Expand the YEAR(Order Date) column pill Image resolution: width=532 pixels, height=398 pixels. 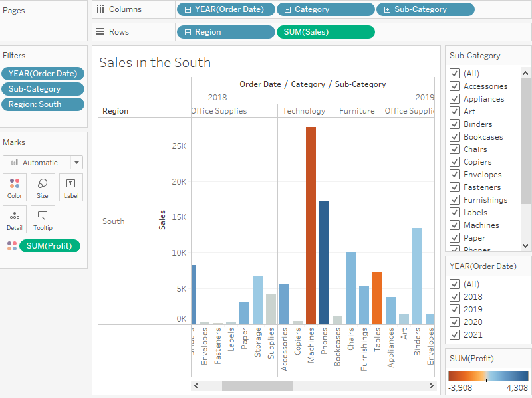[x=188, y=9]
